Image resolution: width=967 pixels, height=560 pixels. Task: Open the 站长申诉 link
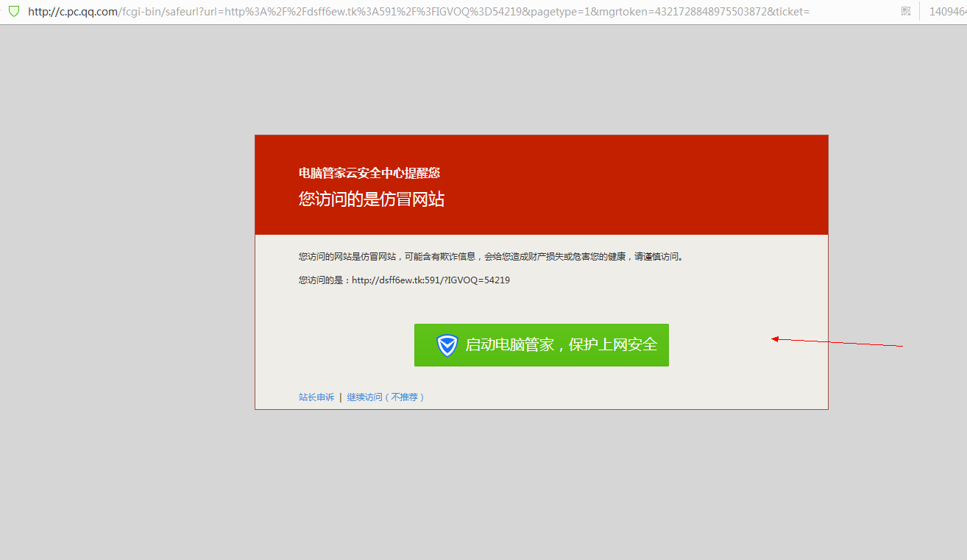point(316,397)
